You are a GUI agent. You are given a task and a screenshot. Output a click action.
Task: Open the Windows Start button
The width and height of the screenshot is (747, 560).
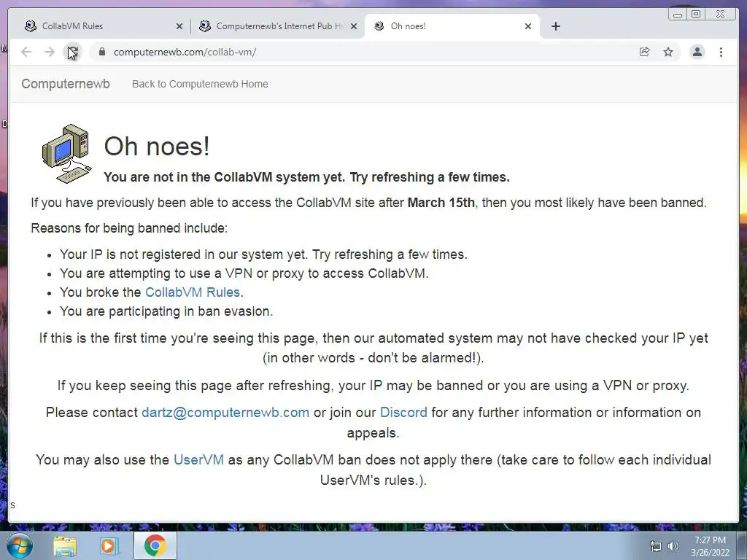(x=20, y=545)
